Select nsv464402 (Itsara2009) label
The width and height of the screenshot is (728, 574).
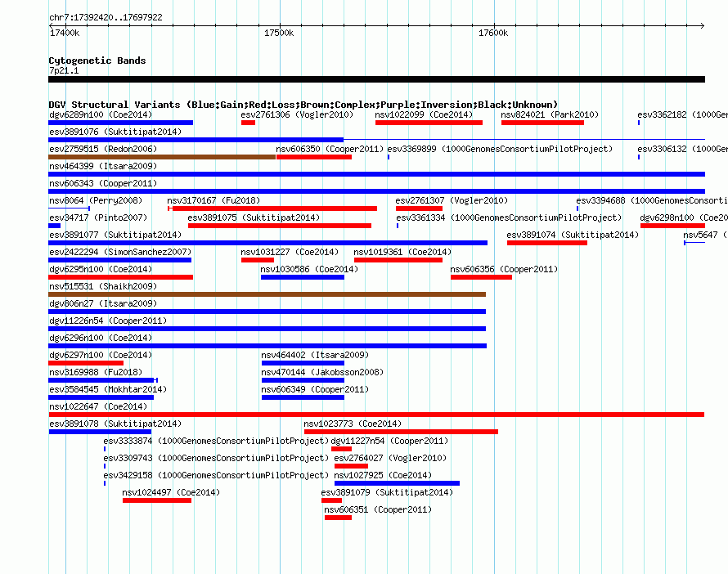tap(315, 355)
